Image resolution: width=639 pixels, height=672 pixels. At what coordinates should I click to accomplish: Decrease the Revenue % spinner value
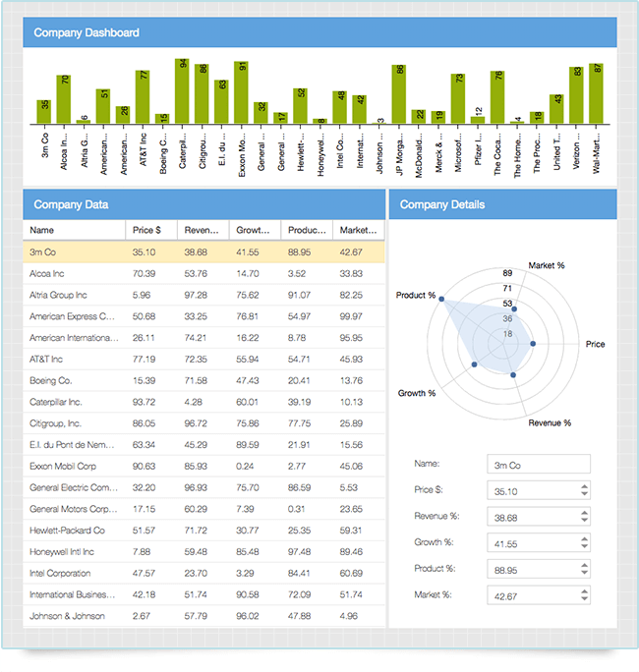pyautogui.click(x=584, y=520)
